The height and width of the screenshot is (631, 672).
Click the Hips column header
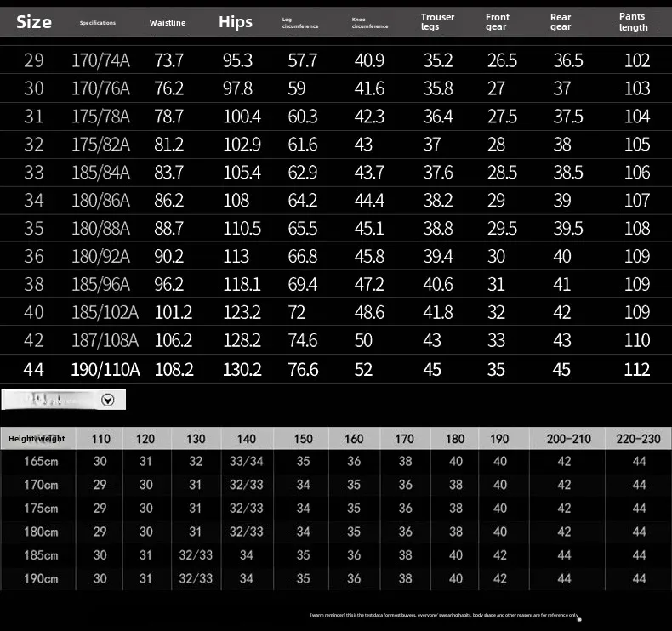click(x=236, y=22)
